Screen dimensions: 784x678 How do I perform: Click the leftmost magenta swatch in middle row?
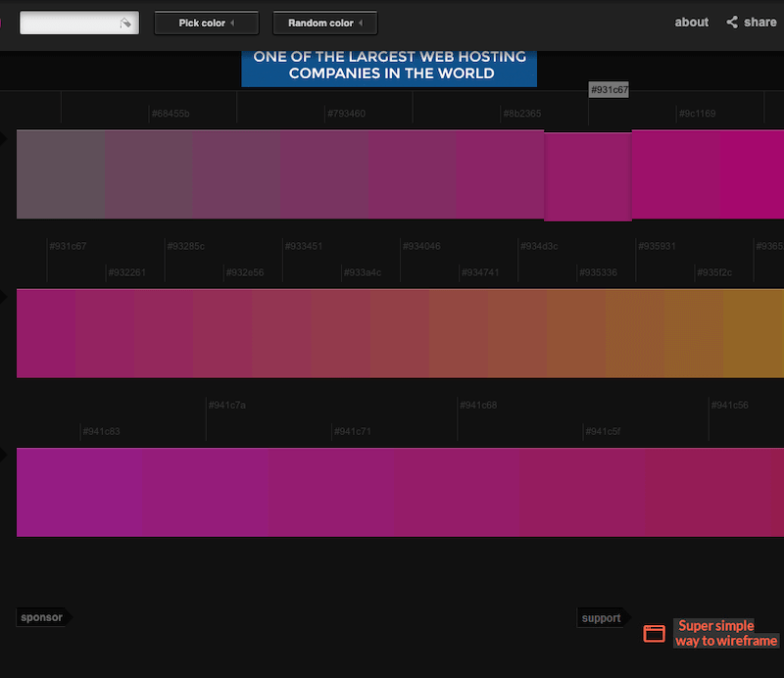44,333
